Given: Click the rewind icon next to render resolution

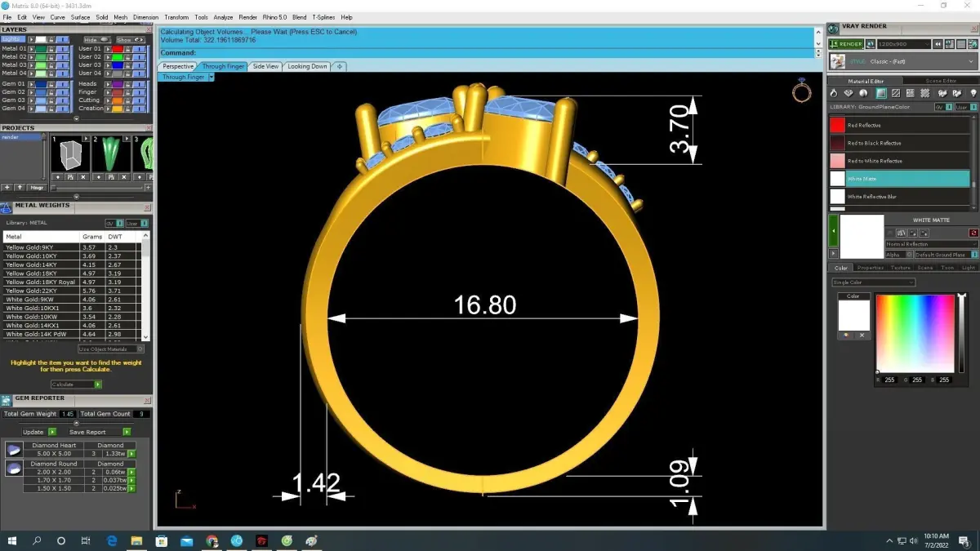Looking at the screenshot, I should click(938, 44).
